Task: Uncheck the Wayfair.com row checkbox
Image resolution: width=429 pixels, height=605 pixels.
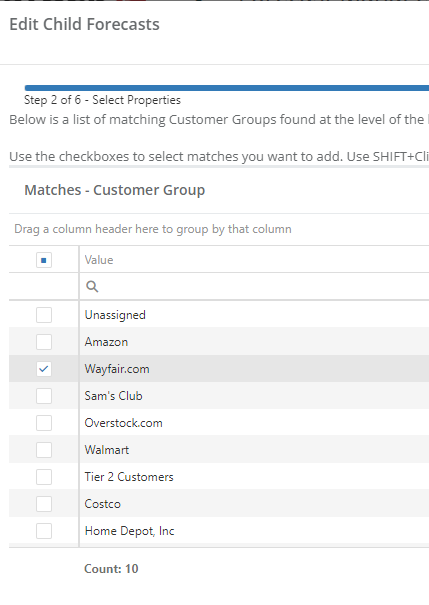Action: [x=44, y=369]
